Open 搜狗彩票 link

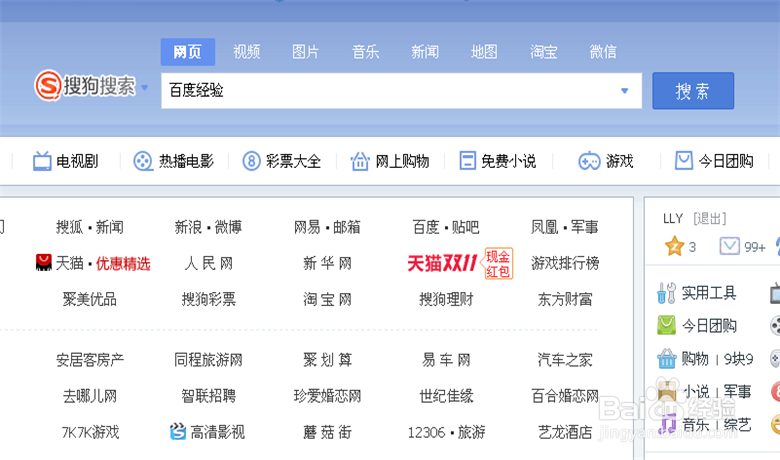[x=208, y=299]
